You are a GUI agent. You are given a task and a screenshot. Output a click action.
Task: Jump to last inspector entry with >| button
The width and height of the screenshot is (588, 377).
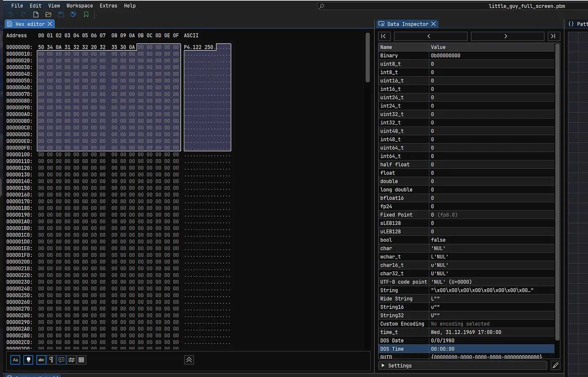(554, 36)
